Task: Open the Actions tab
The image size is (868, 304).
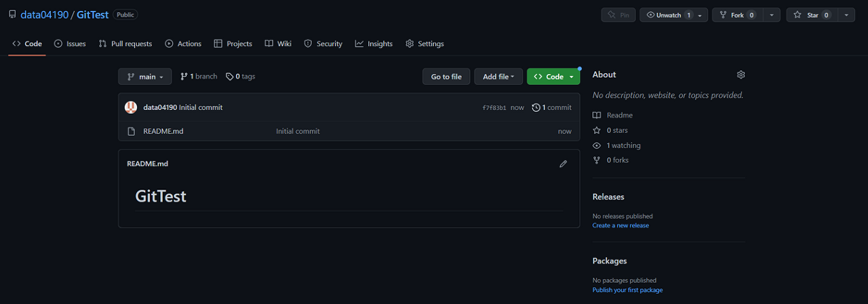Action: pyautogui.click(x=183, y=43)
